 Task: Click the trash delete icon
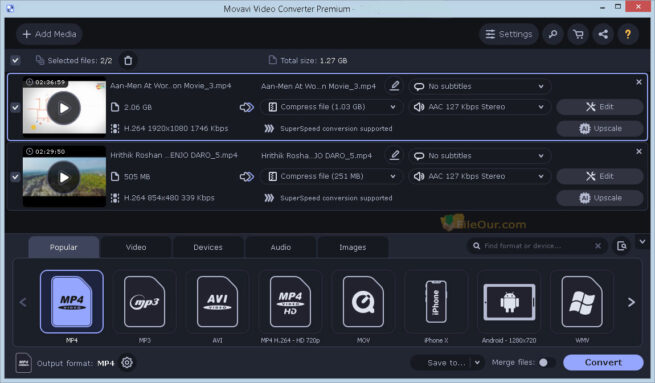128,61
